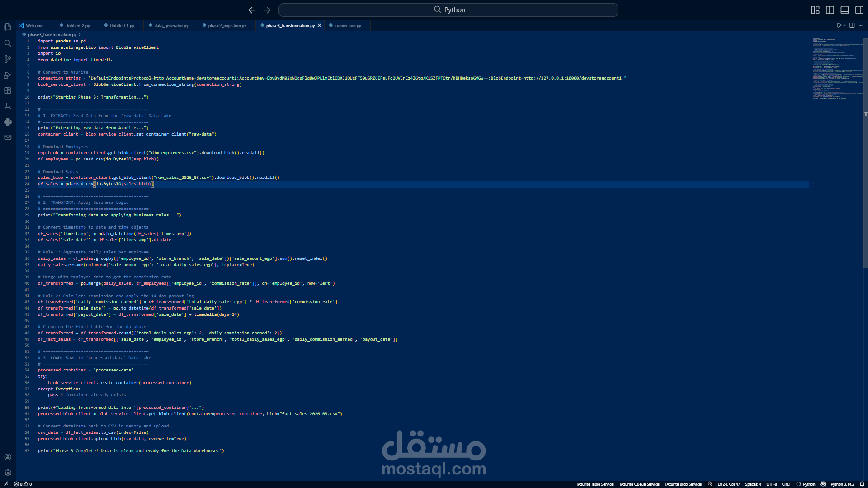Toggle the bottom panel visibility
Screen dimensions: 868x488
[x=844, y=10]
